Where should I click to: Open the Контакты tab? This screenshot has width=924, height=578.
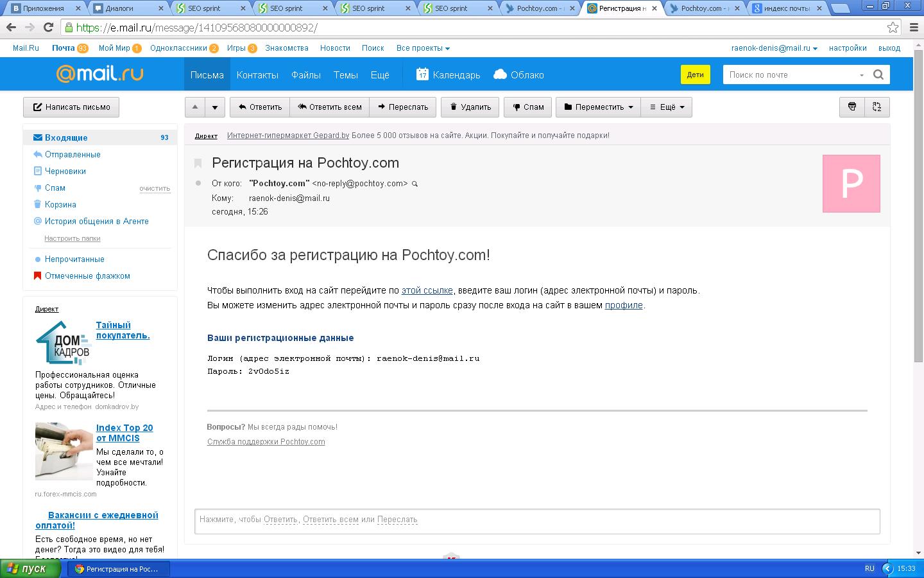click(257, 74)
